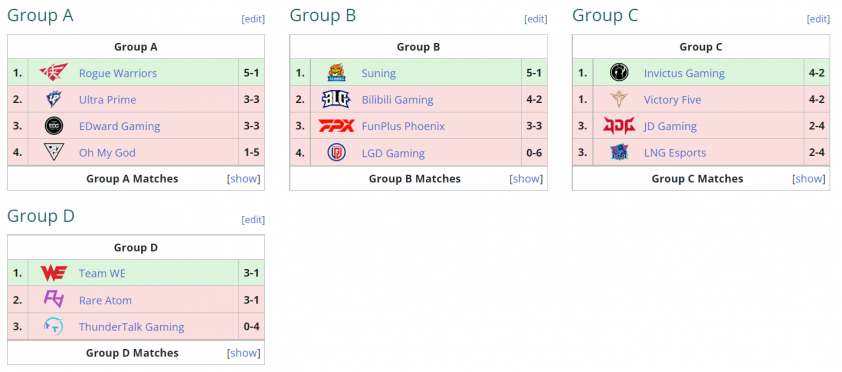Screen dimensions: 842x372
Task: Show Group B Matches
Action: tap(526, 179)
